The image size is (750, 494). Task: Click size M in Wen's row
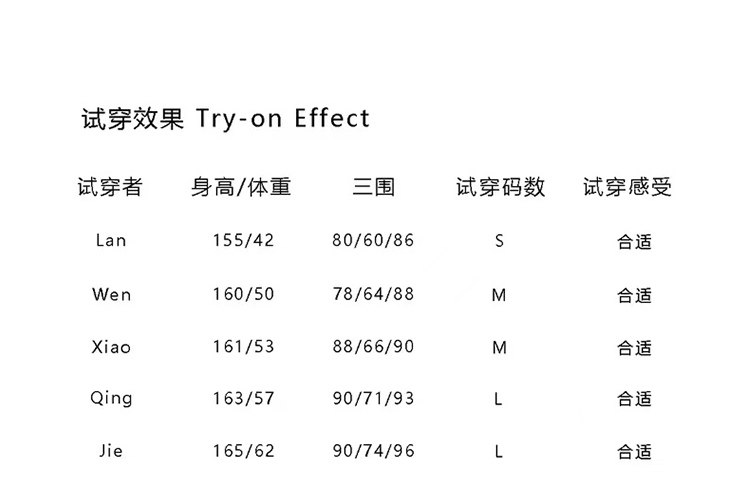[499, 295]
